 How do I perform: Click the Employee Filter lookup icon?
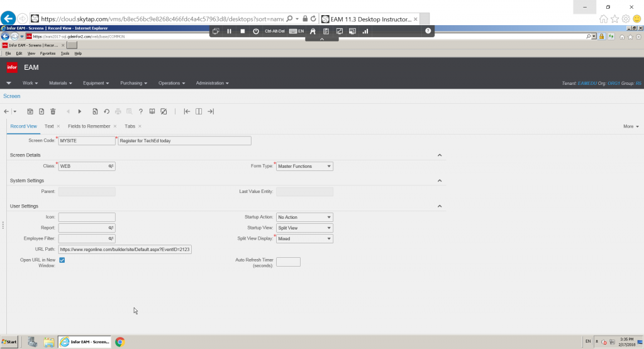tap(111, 238)
